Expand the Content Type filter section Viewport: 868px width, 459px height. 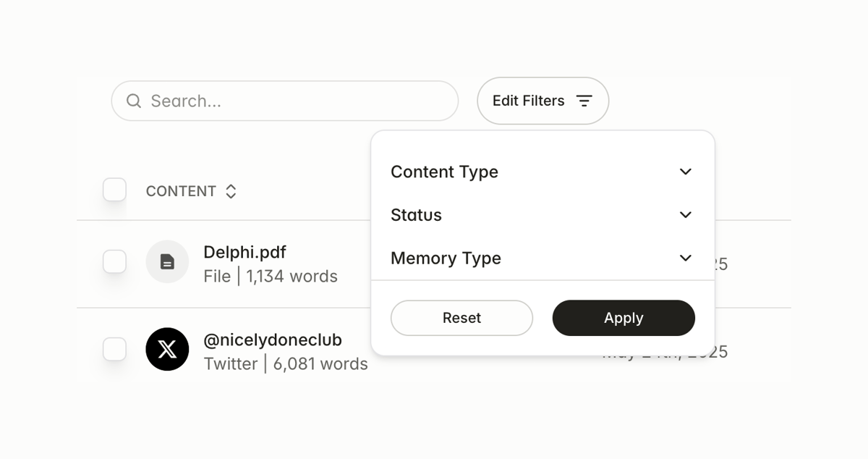coord(444,172)
